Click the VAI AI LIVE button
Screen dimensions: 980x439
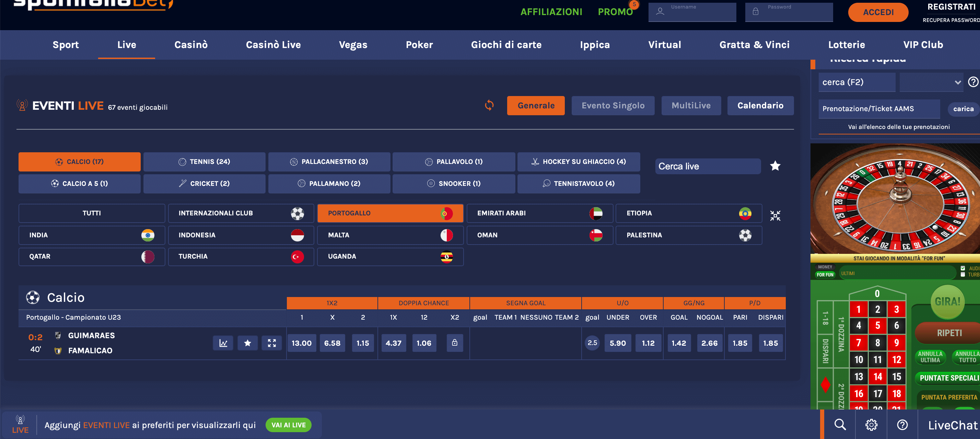[288, 425]
